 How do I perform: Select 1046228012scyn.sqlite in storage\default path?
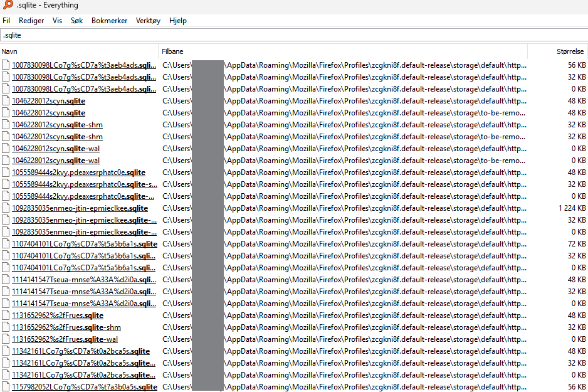click(48, 101)
